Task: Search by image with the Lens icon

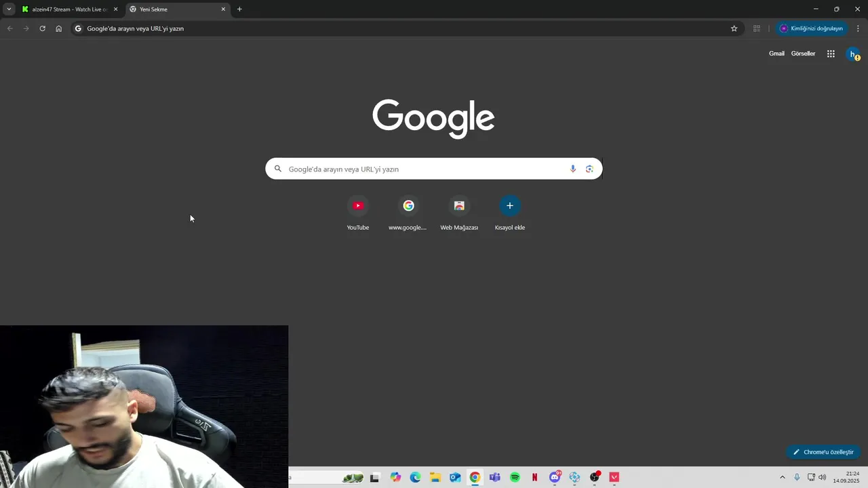Action: [x=589, y=169]
